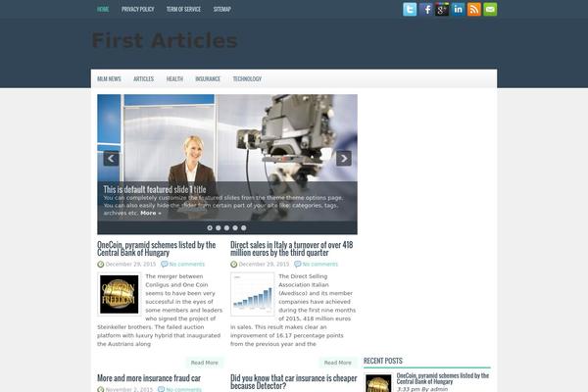Open the Health category
Image resolution: width=588 pixels, height=392 pixels.
[174, 78]
